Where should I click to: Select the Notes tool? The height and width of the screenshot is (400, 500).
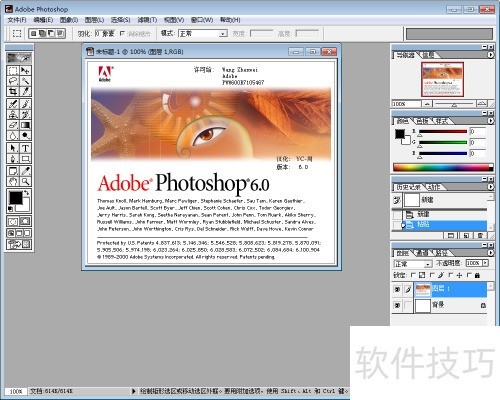pyautogui.click(x=13, y=171)
